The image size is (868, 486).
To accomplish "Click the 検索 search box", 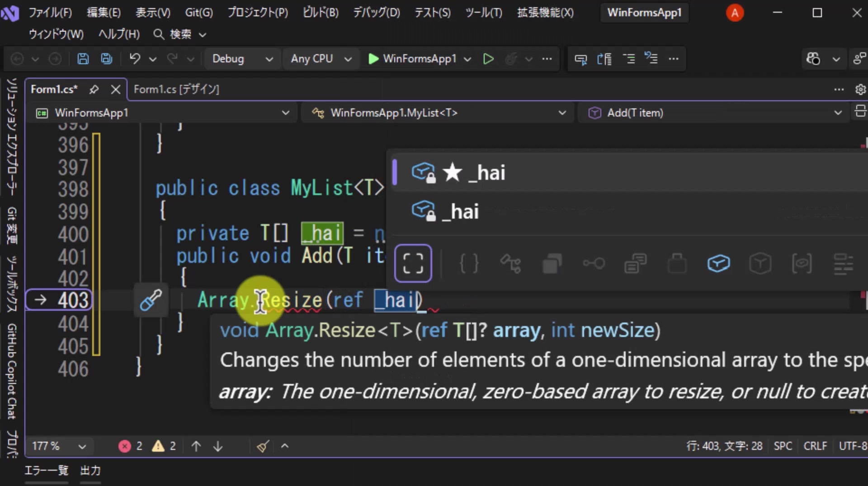I will point(180,34).
